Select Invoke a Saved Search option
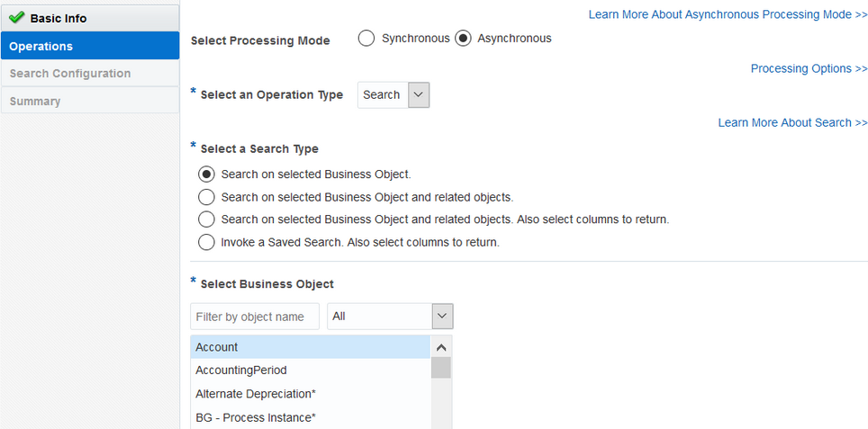 pos(206,242)
